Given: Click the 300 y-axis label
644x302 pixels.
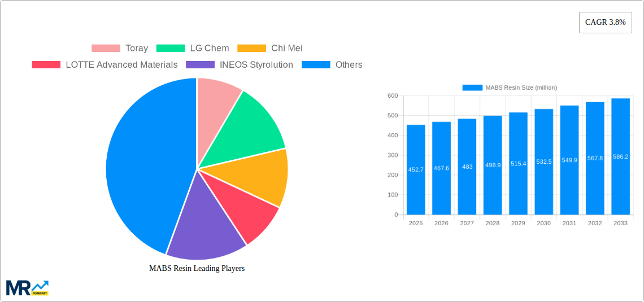Looking at the screenshot, I should 393,155.
